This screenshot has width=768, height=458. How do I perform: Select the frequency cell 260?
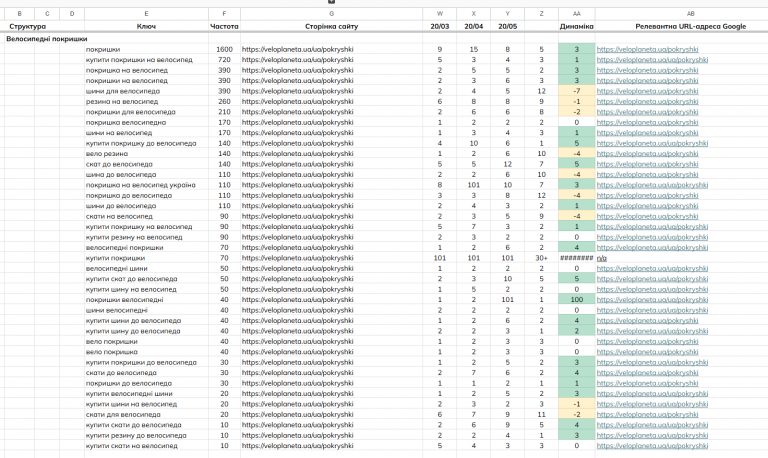(224, 101)
